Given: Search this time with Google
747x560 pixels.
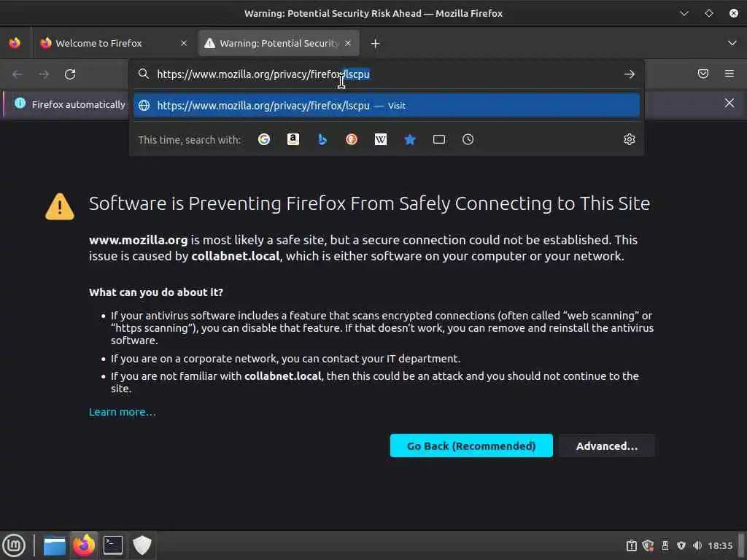Looking at the screenshot, I should coord(264,139).
